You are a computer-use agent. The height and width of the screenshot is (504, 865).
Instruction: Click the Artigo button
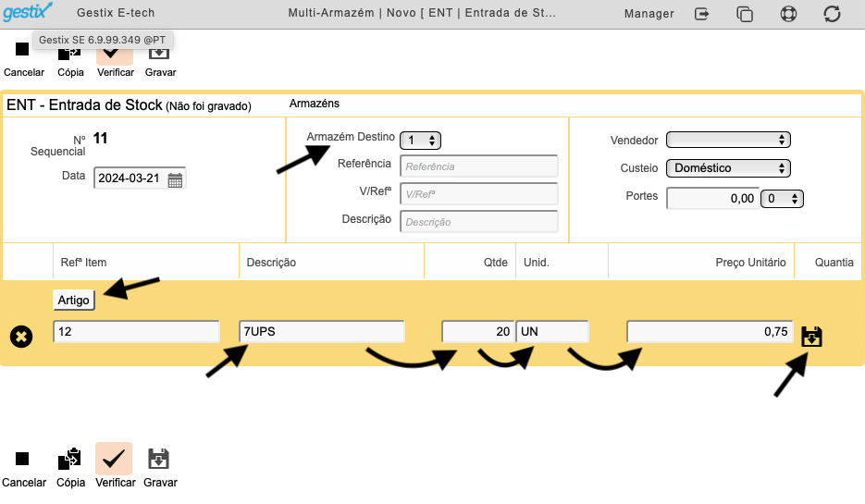tap(74, 300)
